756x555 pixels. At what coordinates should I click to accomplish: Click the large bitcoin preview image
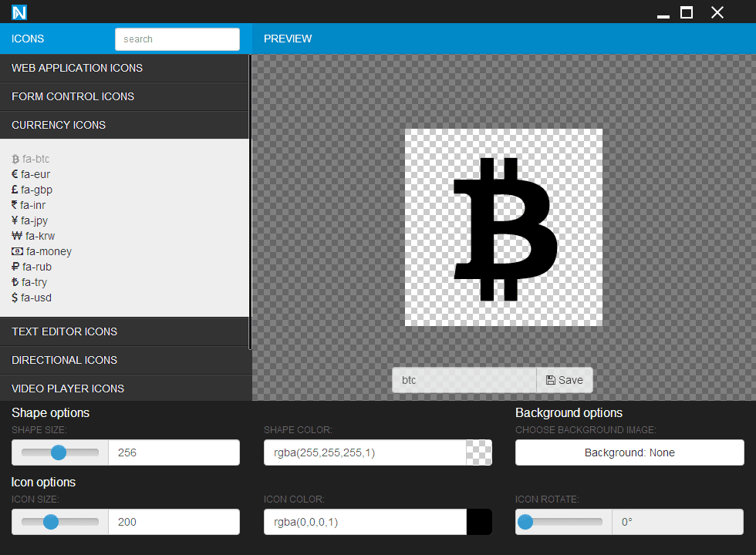(504, 227)
